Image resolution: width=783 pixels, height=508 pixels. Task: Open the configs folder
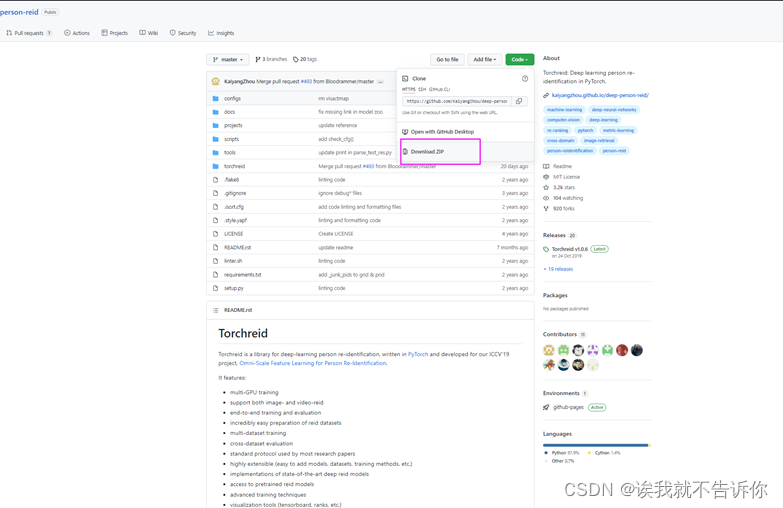coord(232,98)
